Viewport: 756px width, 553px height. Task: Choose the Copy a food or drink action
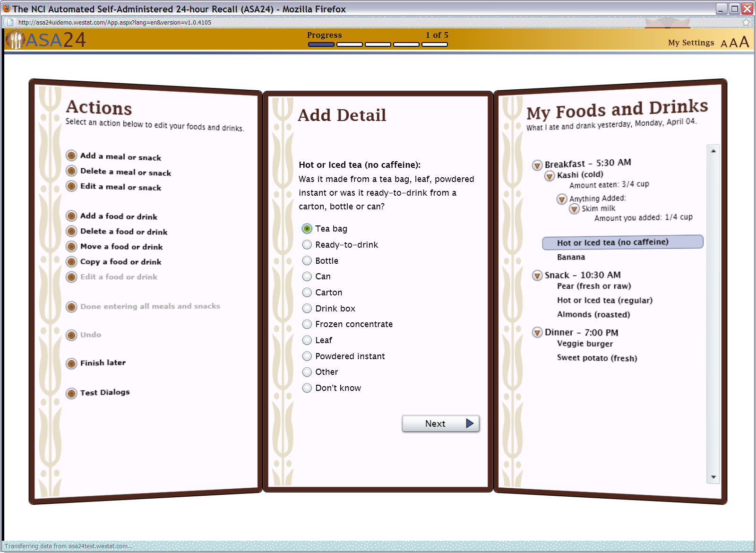click(120, 261)
